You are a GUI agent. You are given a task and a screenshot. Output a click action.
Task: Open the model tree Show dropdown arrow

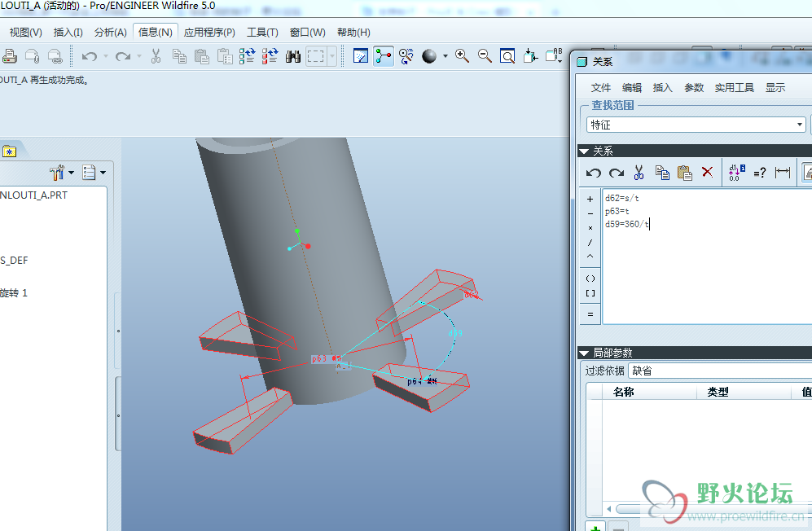tap(103, 173)
